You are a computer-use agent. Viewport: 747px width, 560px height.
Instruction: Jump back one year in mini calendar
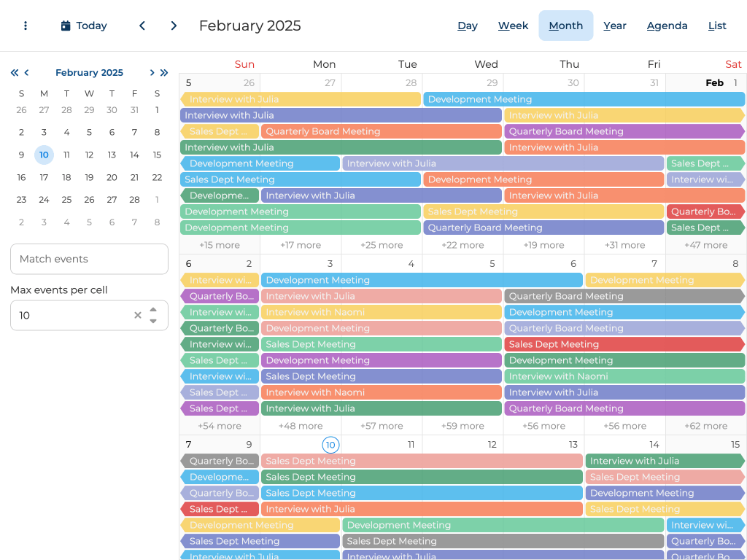pyautogui.click(x=14, y=73)
